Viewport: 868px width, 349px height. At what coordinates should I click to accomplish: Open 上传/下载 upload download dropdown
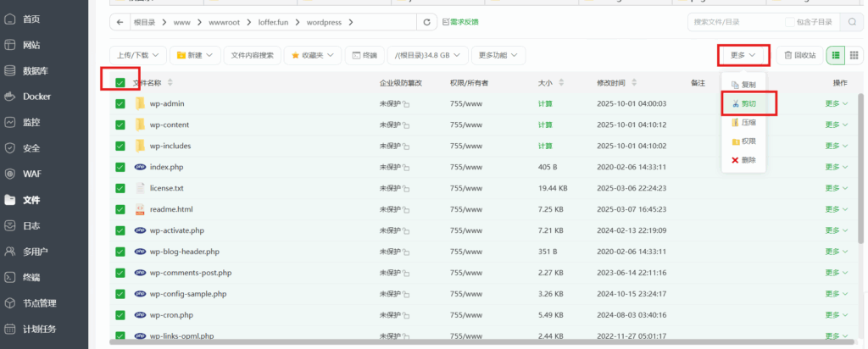[138, 55]
